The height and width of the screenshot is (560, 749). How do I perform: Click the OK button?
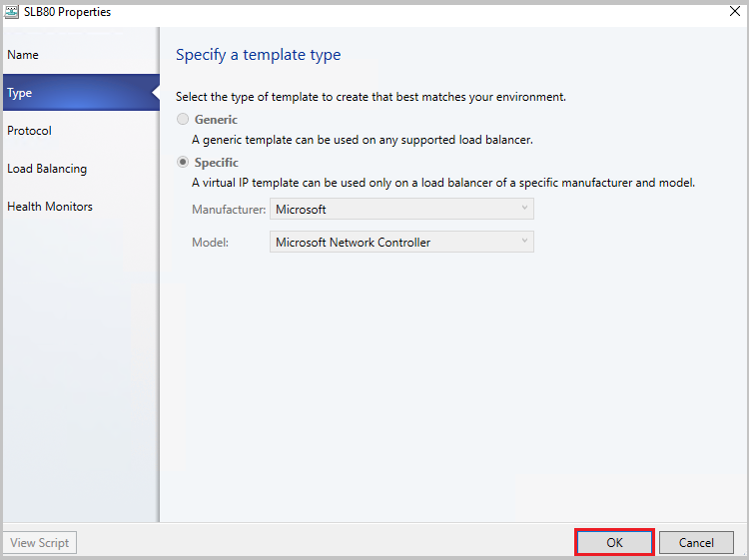coord(614,542)
